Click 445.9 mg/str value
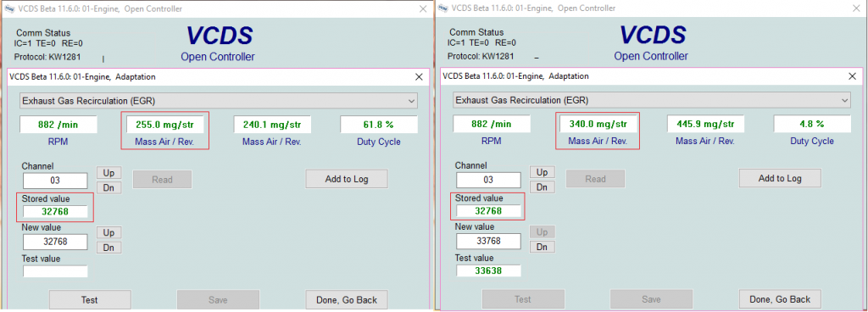Image resolution: width=868 pixels, height=312 pixels. pyautogui.click(x=705, y=125)
